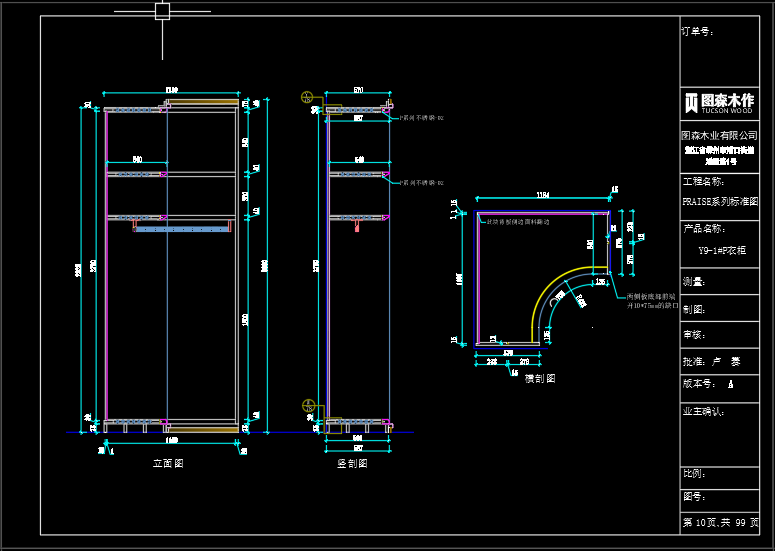Click the 订单号 order number field

click(x=697, y=31)
